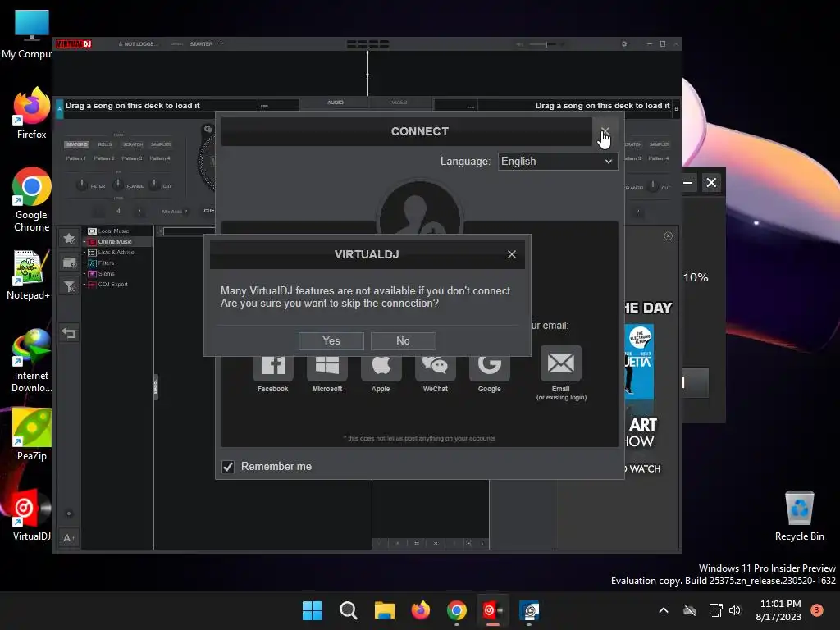The image size is (840, 630).
Task: Select the SCRATCH pads tab on left deck
Action: (133, 144)
